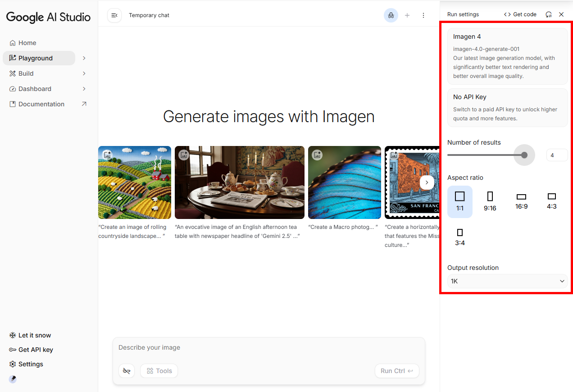The image size is (573, 392).
Task: Click the Number of results slider handle
Action: point(524,155)
